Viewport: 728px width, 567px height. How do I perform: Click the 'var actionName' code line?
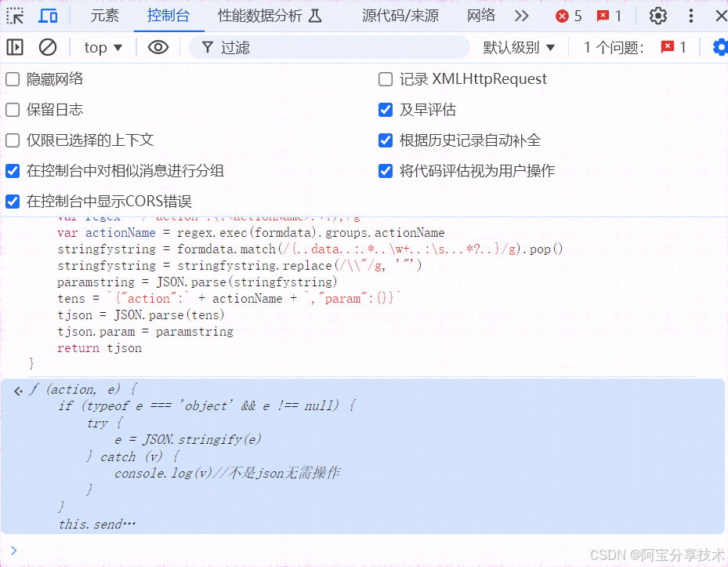[x=252, y=232]
